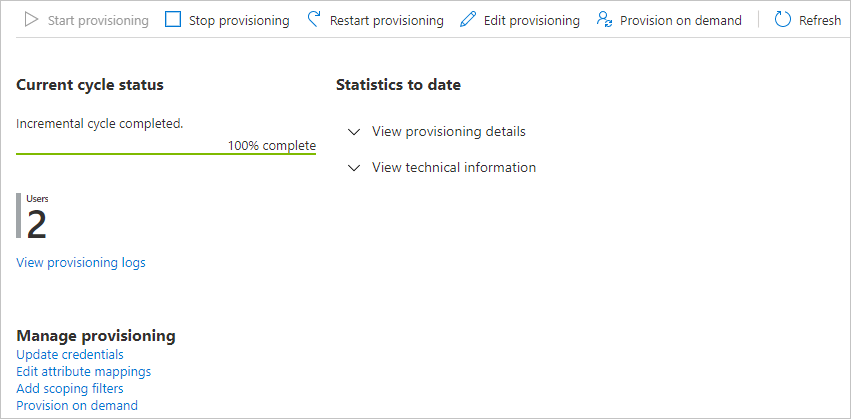Viewport: 851px width, 419px height.
Task: Select Restart provisioning in the toolbar
Action: (x=386, y=21)
